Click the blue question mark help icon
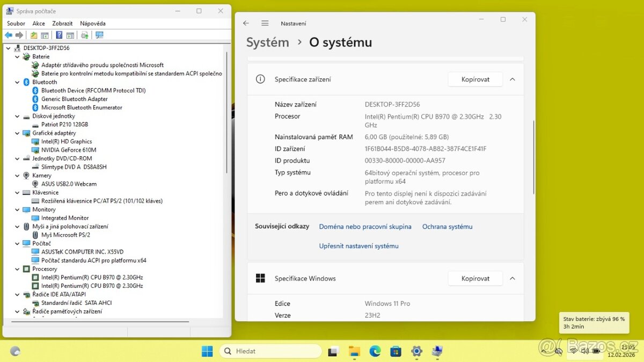The width and height of the screenshot is (644, 362). [x=59, y=35]
